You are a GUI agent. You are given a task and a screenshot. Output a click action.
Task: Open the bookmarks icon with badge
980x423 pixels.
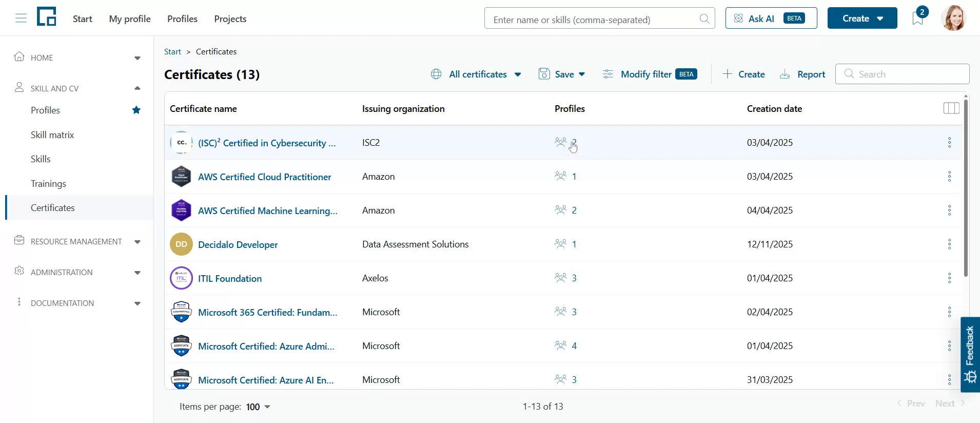918,18
